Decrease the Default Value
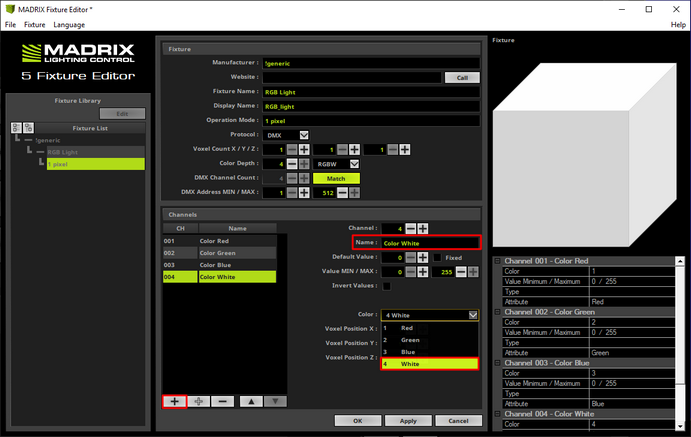Screen dimensions: 691x437 click(411, 257)
